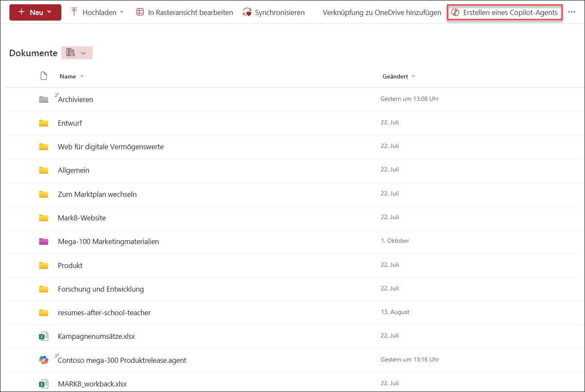Click Verknüpfung zu OneDrive hinzufügen

point(382,12)
